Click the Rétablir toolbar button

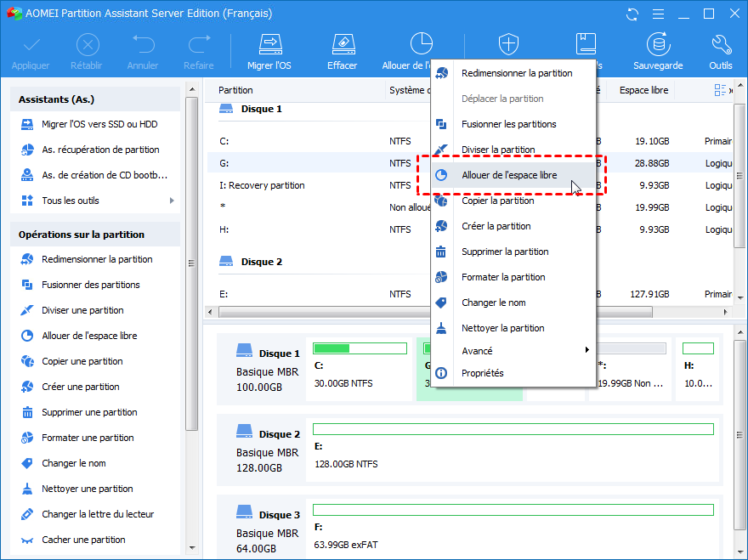point(87,52)
